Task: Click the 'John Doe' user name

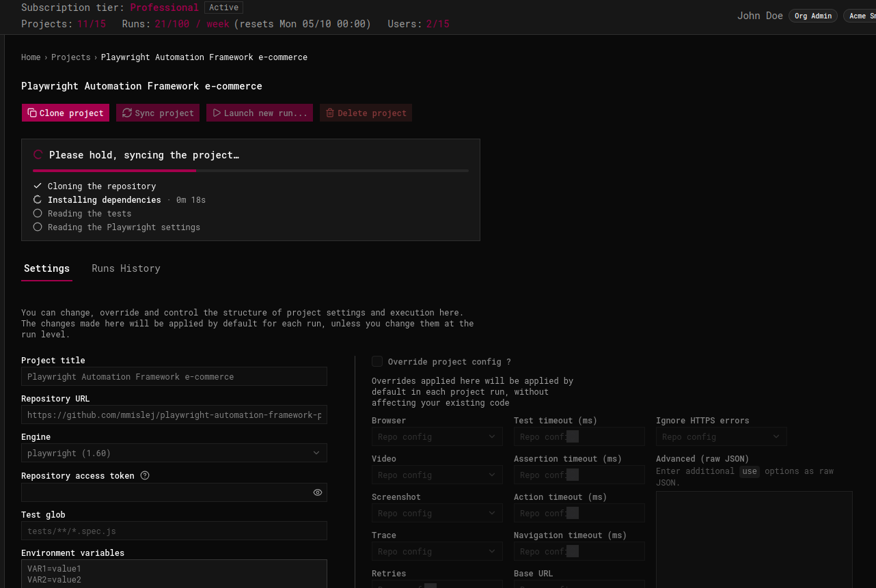Action: point(760,16)
